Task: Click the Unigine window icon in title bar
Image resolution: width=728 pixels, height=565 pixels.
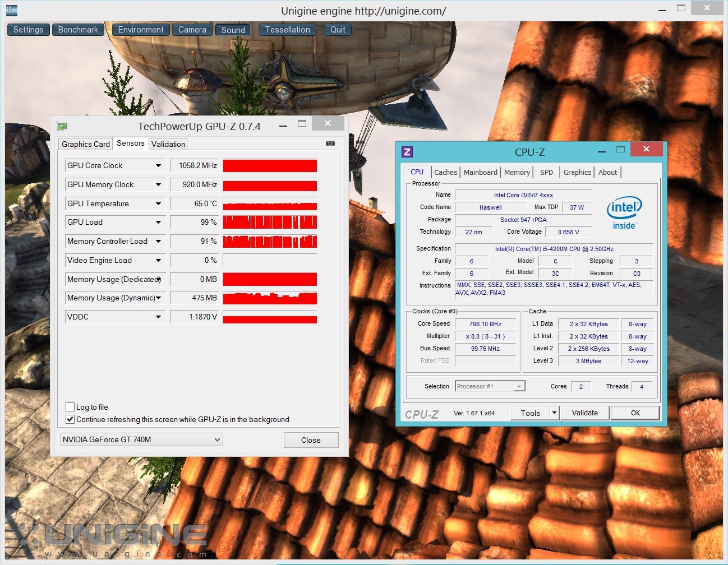Action: tap(12, 10)
